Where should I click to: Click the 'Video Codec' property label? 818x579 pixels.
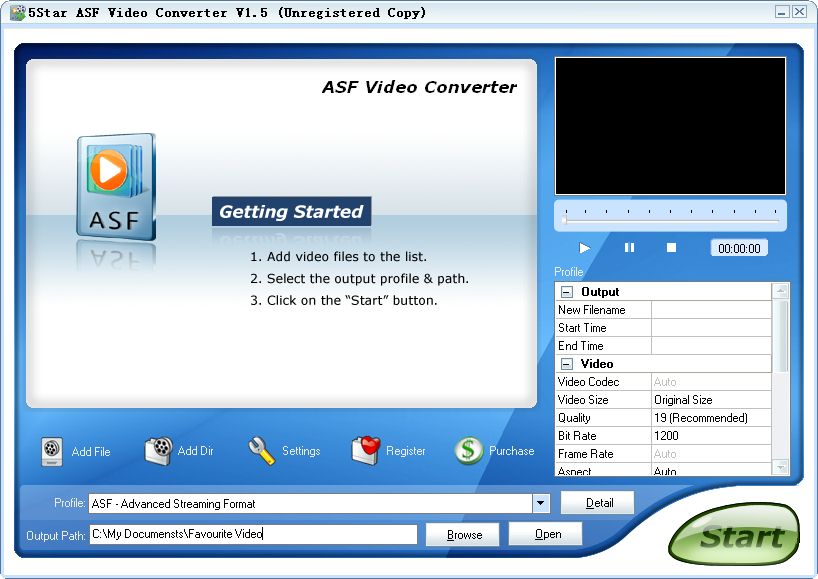588,382
